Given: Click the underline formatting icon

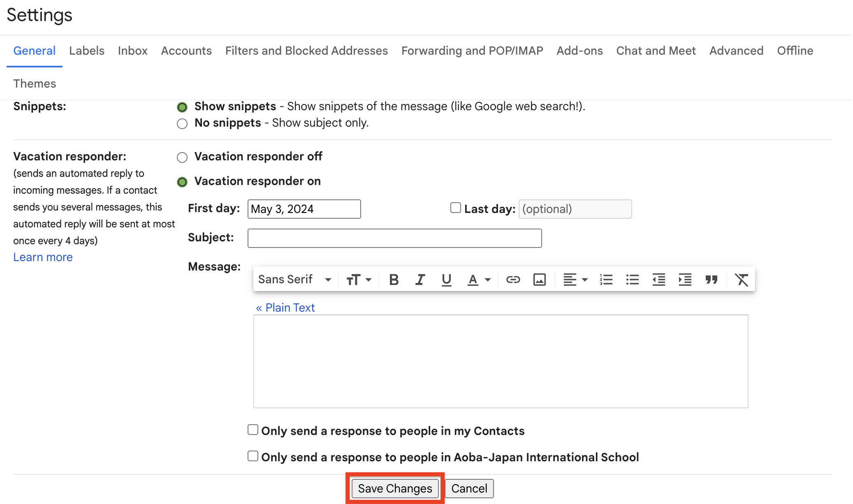Looking at the screenshot, I should [x=446, y=280].
